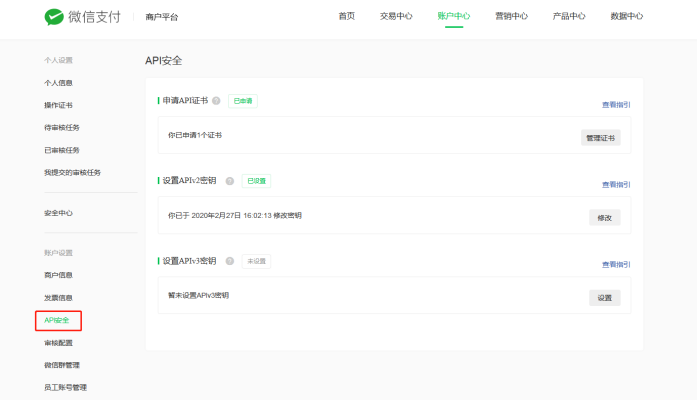
Task: Go to 安全中心 in the sidebar
Action: point(58,213)
